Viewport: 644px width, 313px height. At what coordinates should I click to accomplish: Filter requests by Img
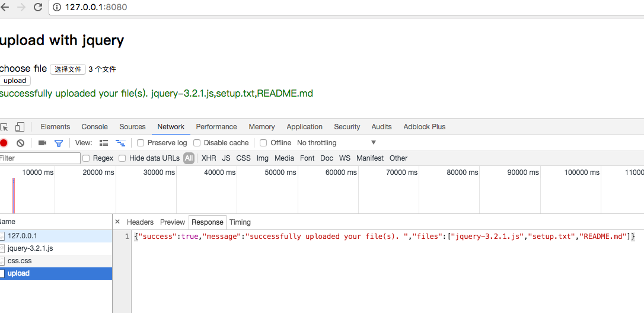(263, 158)
